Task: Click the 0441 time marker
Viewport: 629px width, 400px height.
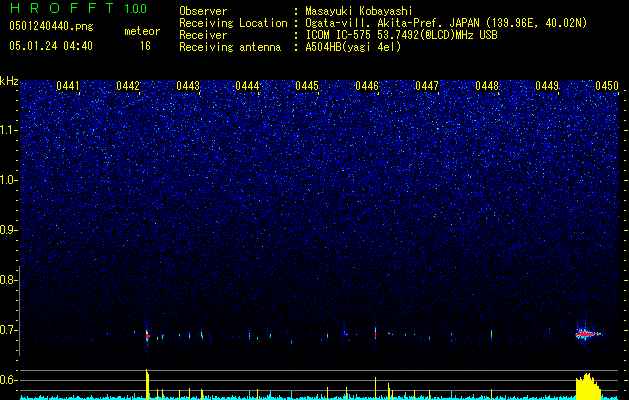Action: (x=68, y=86)
